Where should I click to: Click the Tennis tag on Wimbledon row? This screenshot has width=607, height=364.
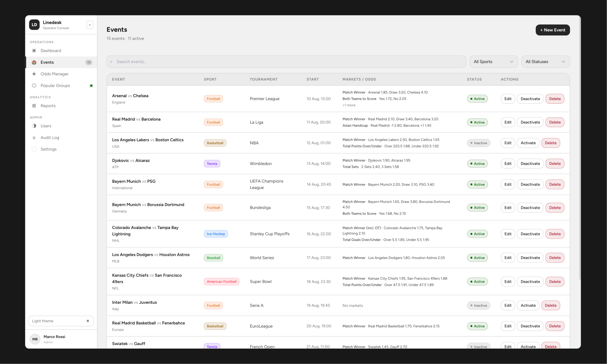click(212, 164)
